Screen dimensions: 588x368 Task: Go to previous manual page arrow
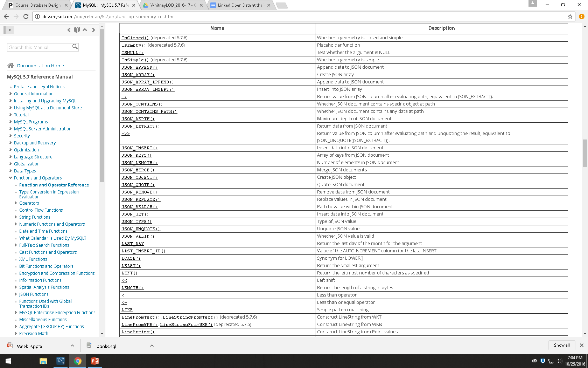tap(69, 30)
